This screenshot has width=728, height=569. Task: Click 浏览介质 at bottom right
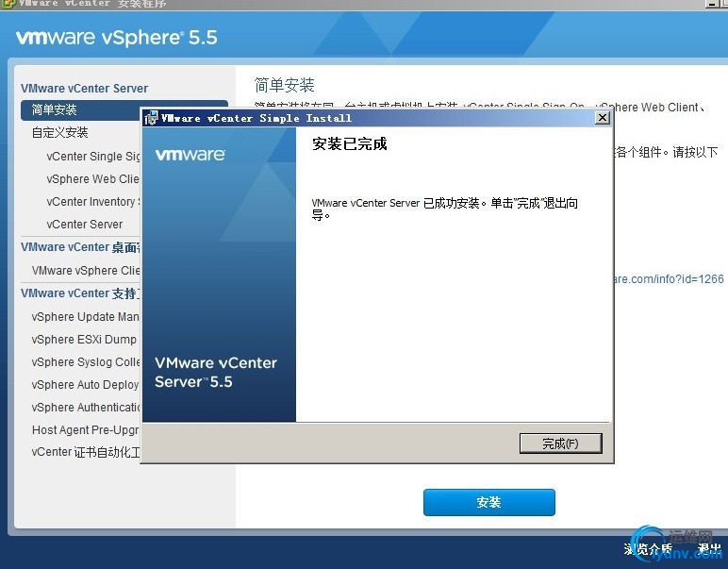(648, 548)
